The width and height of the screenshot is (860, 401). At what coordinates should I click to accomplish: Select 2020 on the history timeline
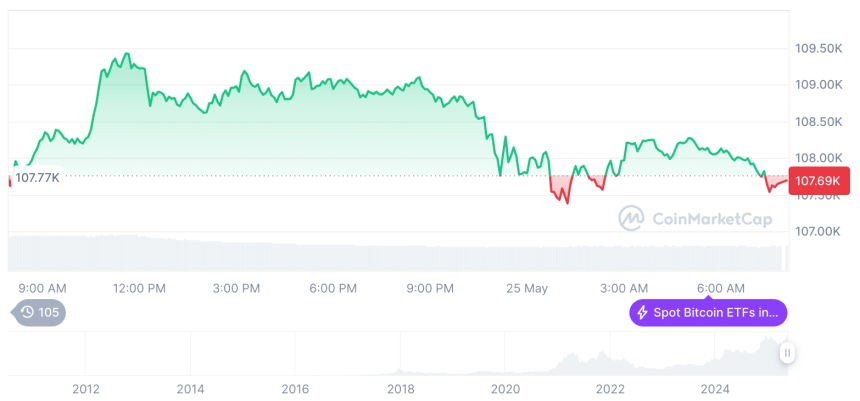coord(505,388)
